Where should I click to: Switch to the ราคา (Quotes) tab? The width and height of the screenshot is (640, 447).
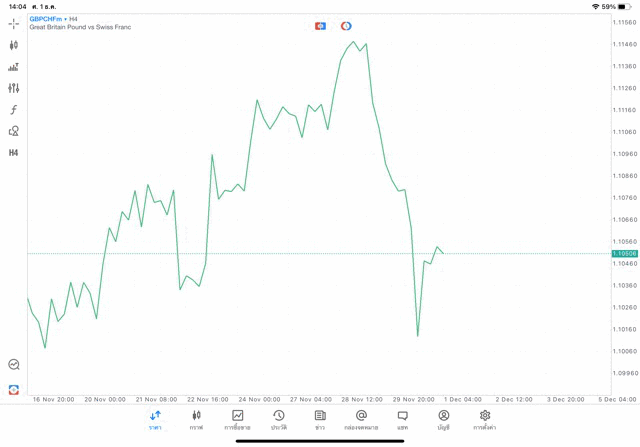155,420
